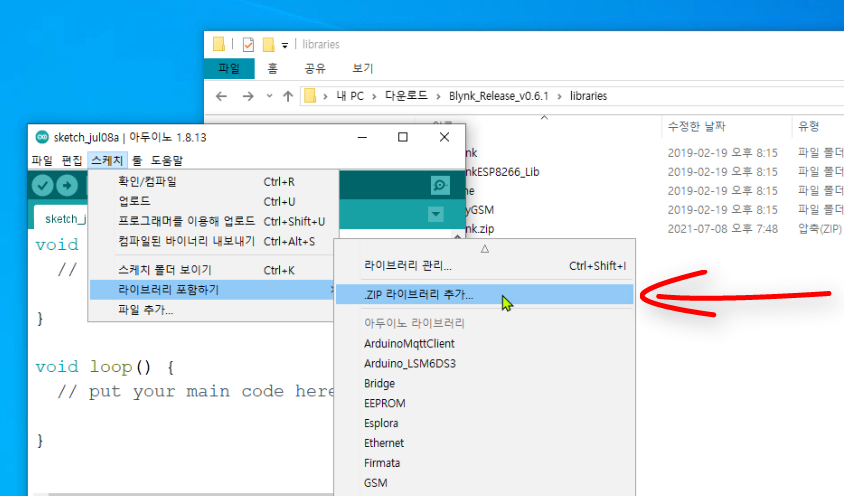Open Arduino 툴 menu

click(x=137, y=160)
